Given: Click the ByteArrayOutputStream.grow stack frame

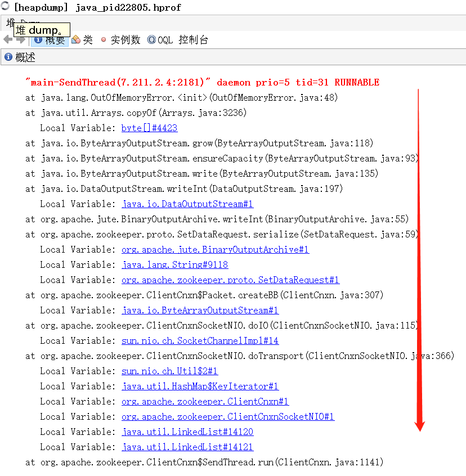Looking at the screenshot, I should coord(199,143).
